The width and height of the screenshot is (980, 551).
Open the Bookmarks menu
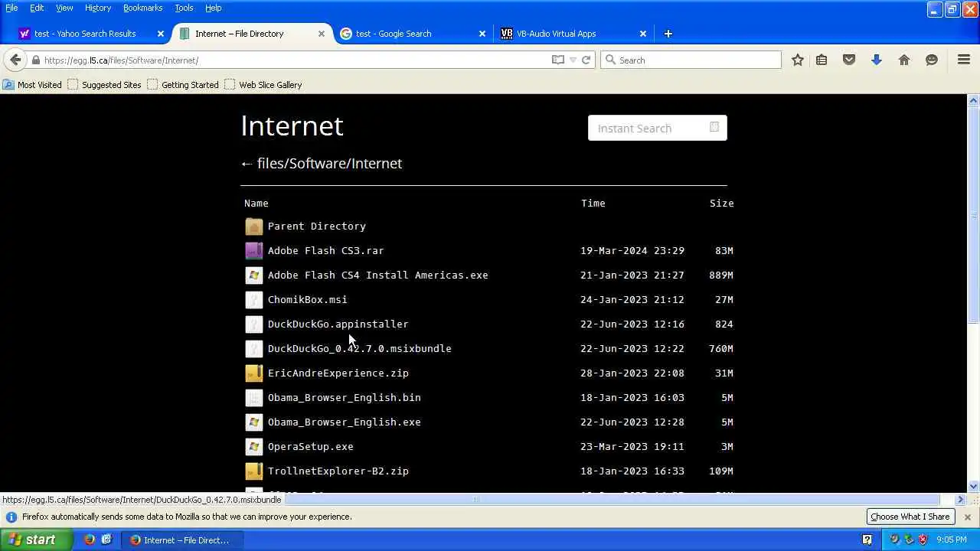142,8
